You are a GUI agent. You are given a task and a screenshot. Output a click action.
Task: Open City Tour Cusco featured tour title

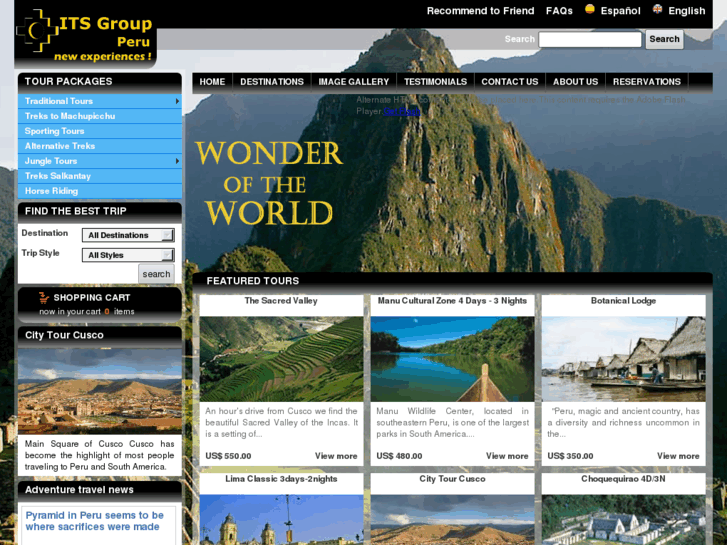453,479
